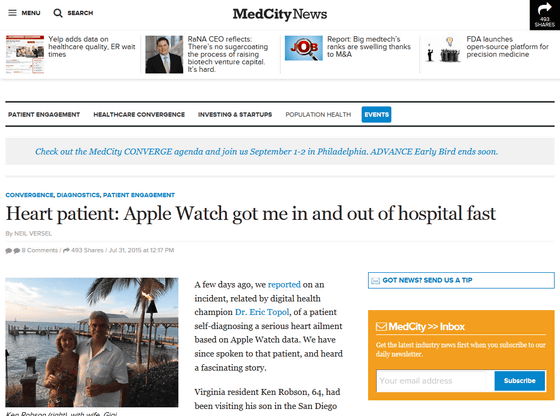Click the Subscribe button
560x416 pixels.
coord(520,381)
